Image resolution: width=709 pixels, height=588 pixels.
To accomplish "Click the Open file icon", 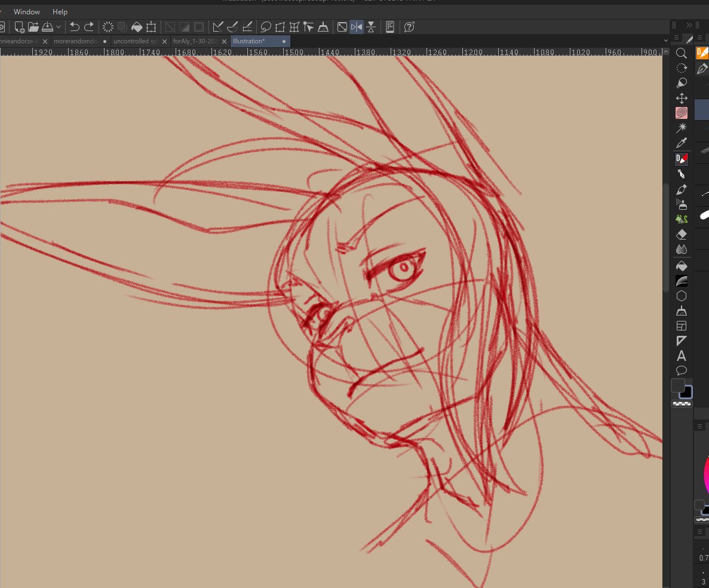I will point(33,27).
